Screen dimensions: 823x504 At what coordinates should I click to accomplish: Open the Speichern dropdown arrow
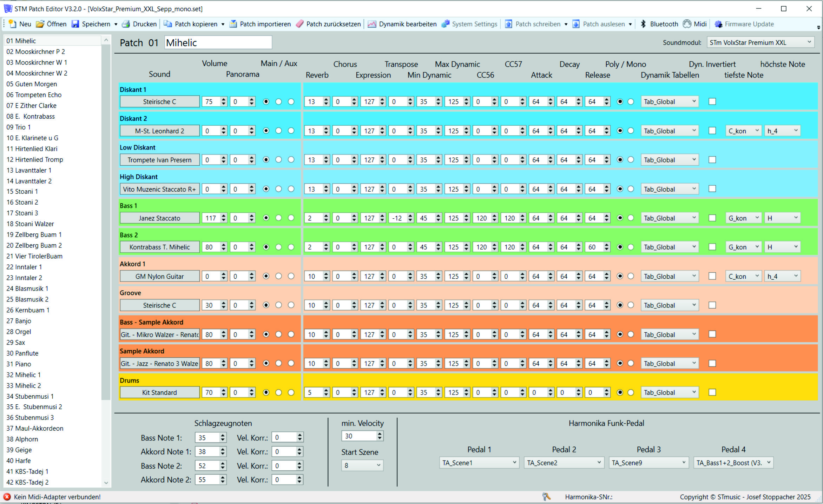[x=116, y=24]
